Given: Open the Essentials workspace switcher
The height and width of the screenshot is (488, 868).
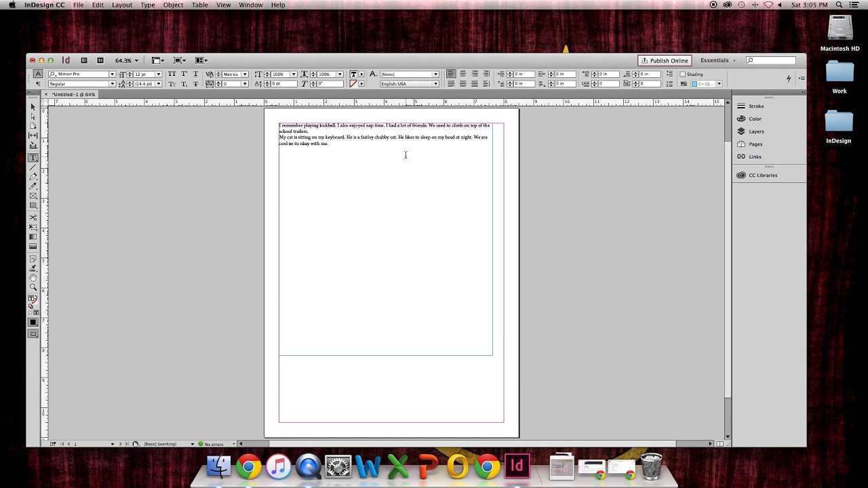Looking at the screenshot, I should click(717, 60).
